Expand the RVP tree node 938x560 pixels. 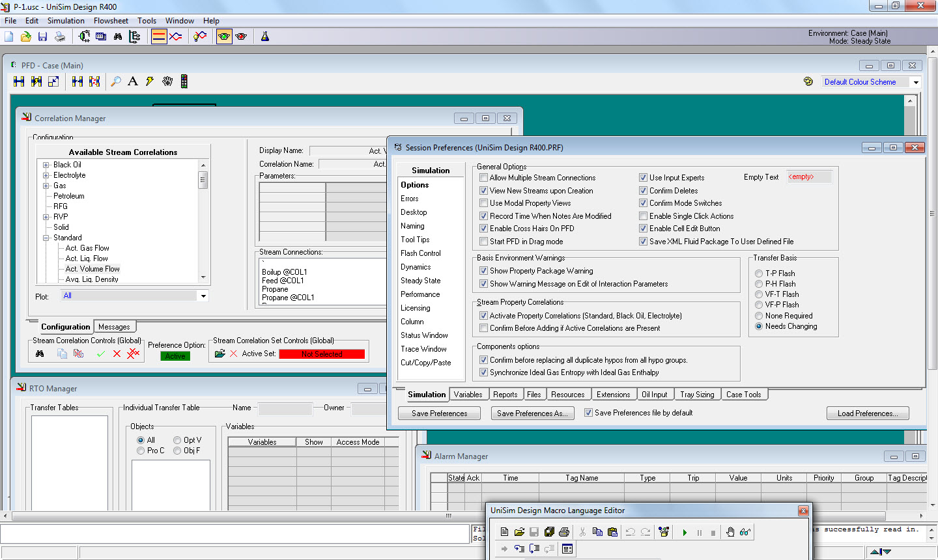coord(46,217)
